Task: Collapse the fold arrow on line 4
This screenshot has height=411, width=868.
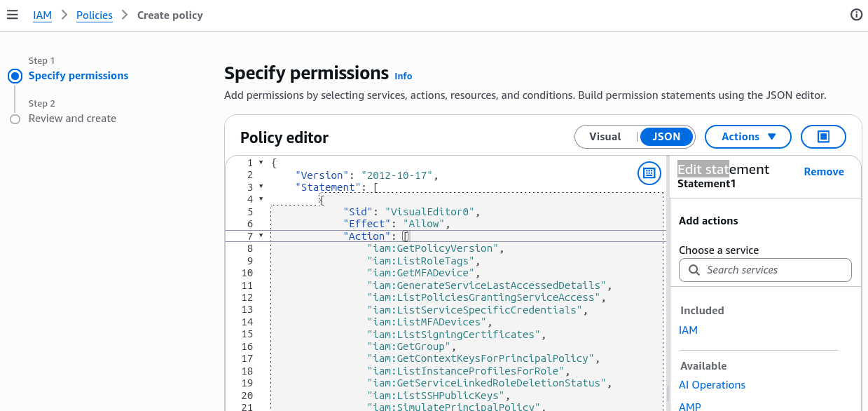Action: 261,199
